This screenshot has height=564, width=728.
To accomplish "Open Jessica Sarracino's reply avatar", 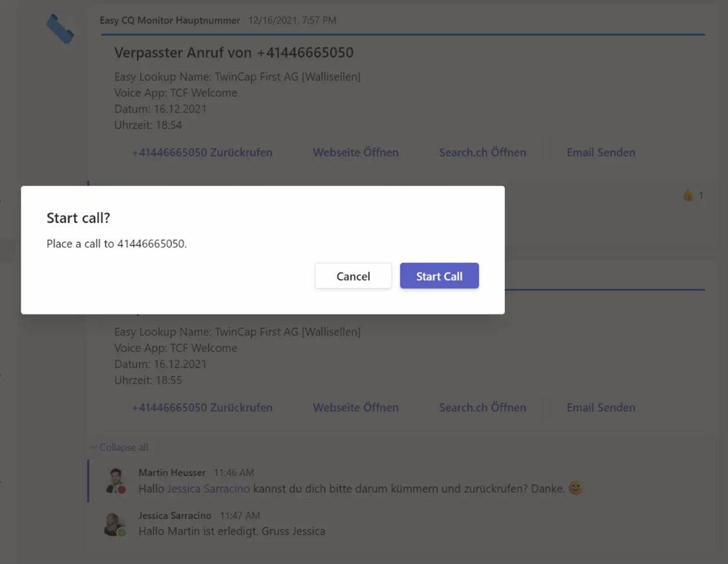I will coord(115,524).
